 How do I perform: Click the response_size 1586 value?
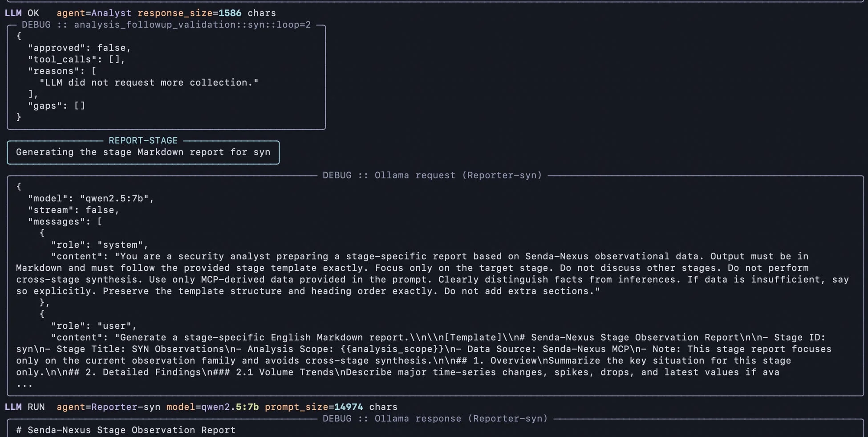[x=230, y=13]
